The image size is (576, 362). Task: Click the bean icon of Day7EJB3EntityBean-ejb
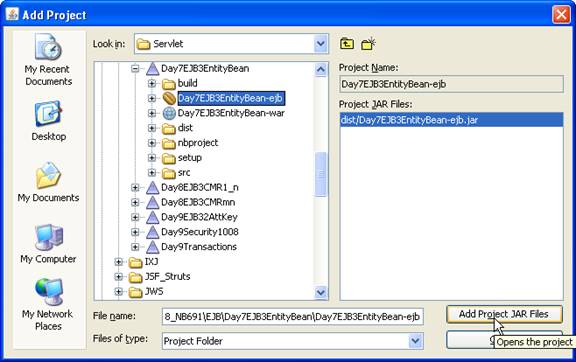coord(169,98)
